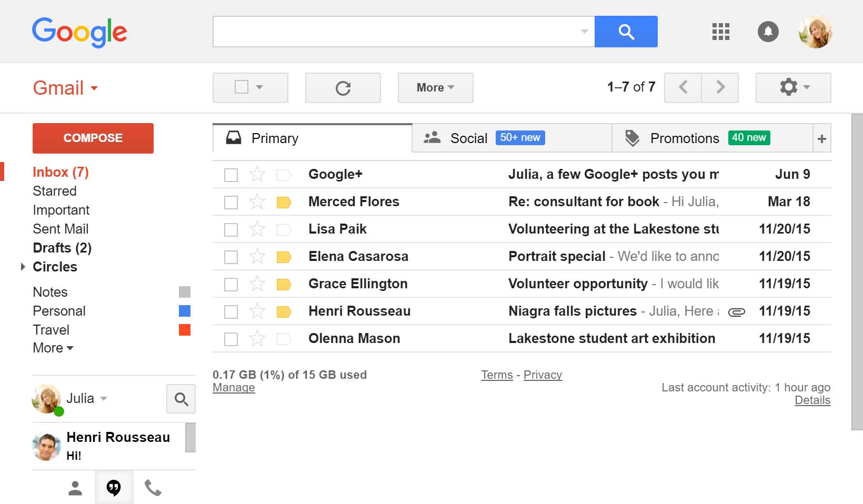Open the Google apps grid
The width and height of the screenshot is (863, 504).
pyautogui.click(x=720, y=32)
